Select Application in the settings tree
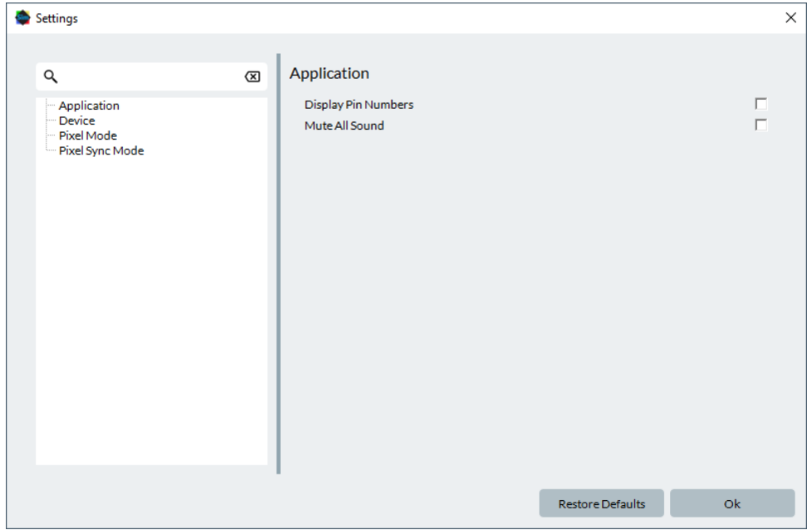 tap(89, 106)
